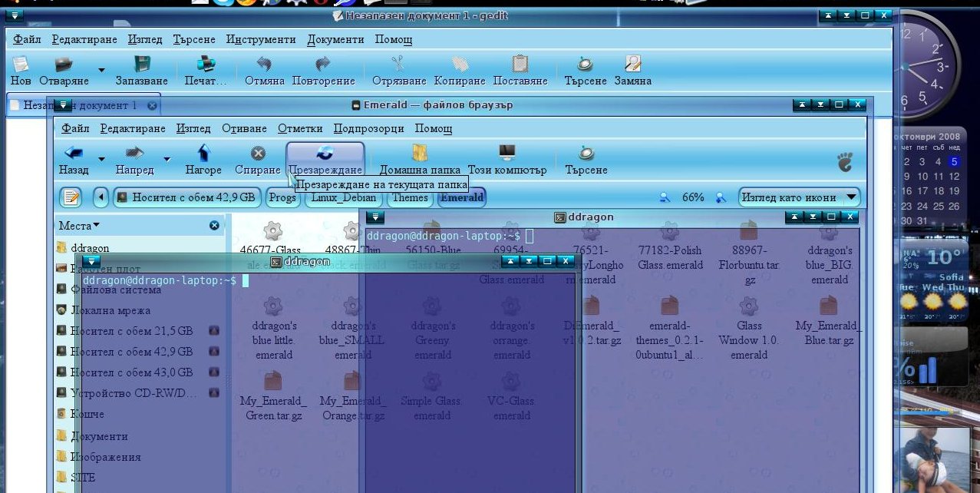Select ddragon's blue_BIG.emerald file
The image size is (980, 493).
[830, 253]
